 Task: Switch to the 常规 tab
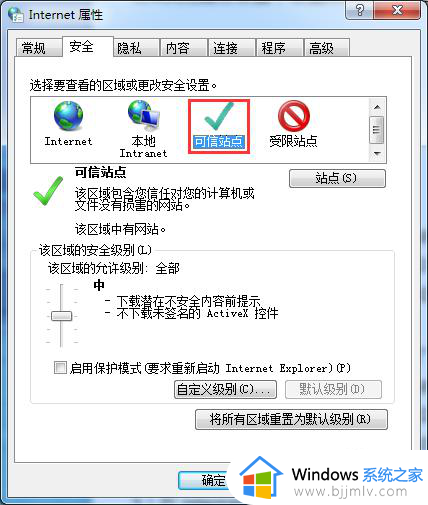(x=33, y=48)
